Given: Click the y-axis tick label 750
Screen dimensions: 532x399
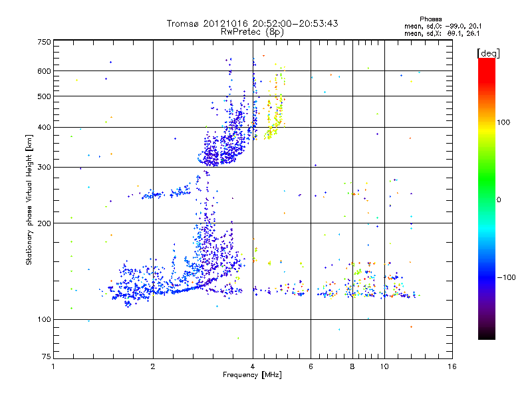Looking at the screenshot, I should [44, 42].
